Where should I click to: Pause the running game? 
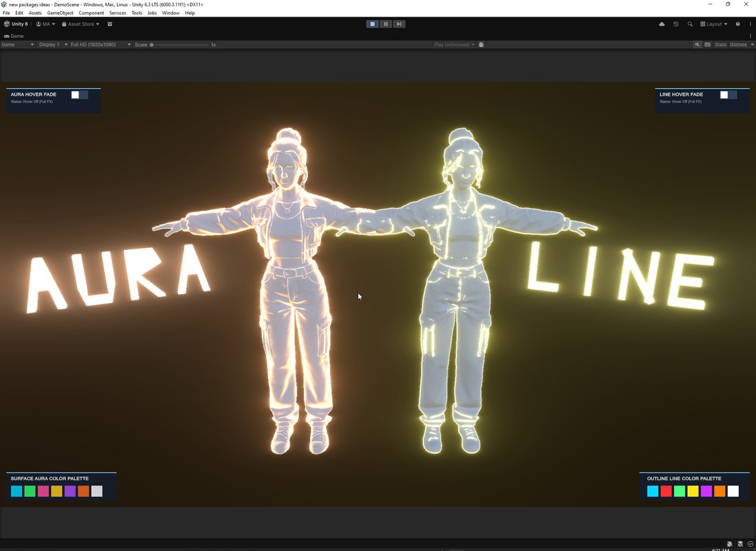coord(386,24)
